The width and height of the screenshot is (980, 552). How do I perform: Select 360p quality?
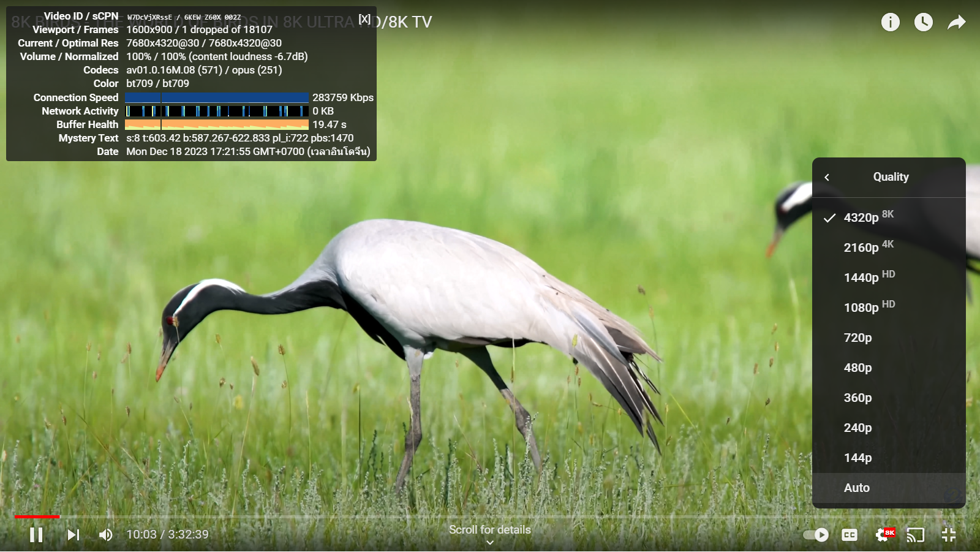coord(889,398)
